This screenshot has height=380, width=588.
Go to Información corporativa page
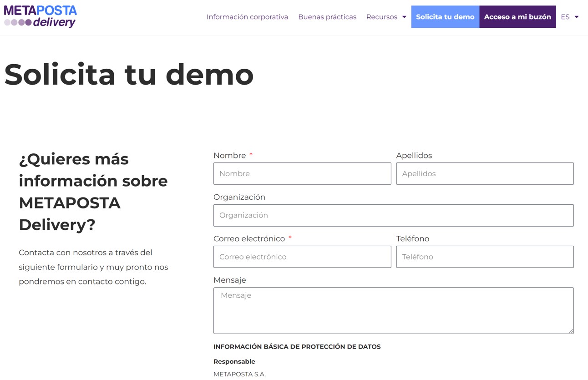click(247, 17)
